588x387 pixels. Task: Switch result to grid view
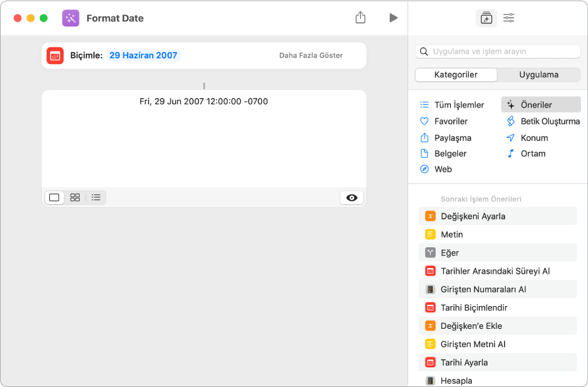click(75, 197)
